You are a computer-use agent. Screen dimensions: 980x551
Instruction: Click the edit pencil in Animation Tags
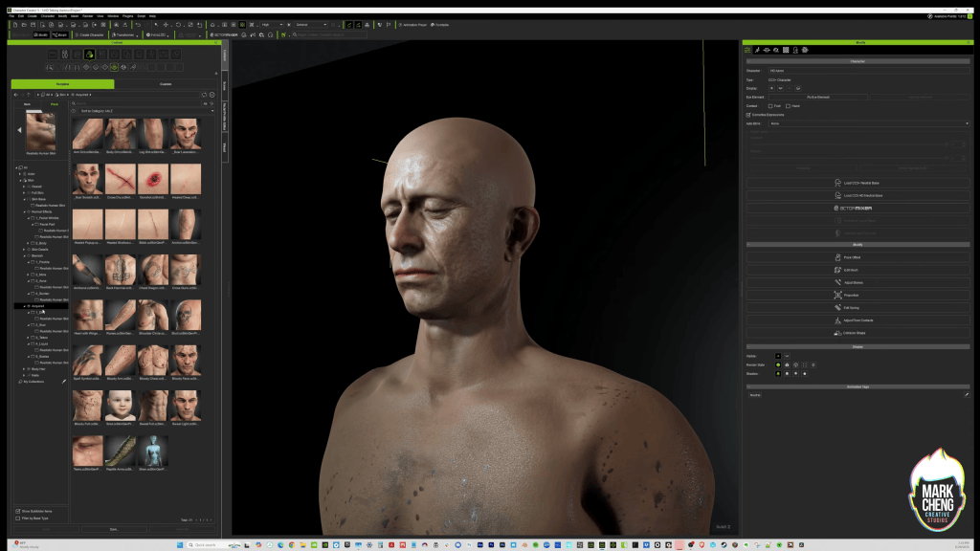tap(967, 395)
